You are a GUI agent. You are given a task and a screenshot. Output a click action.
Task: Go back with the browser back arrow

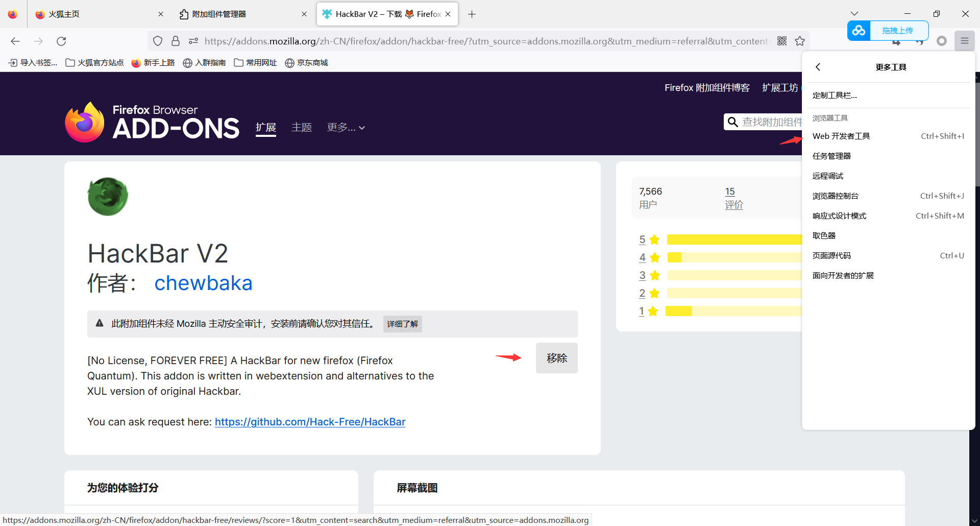click(x=15, y=41)
